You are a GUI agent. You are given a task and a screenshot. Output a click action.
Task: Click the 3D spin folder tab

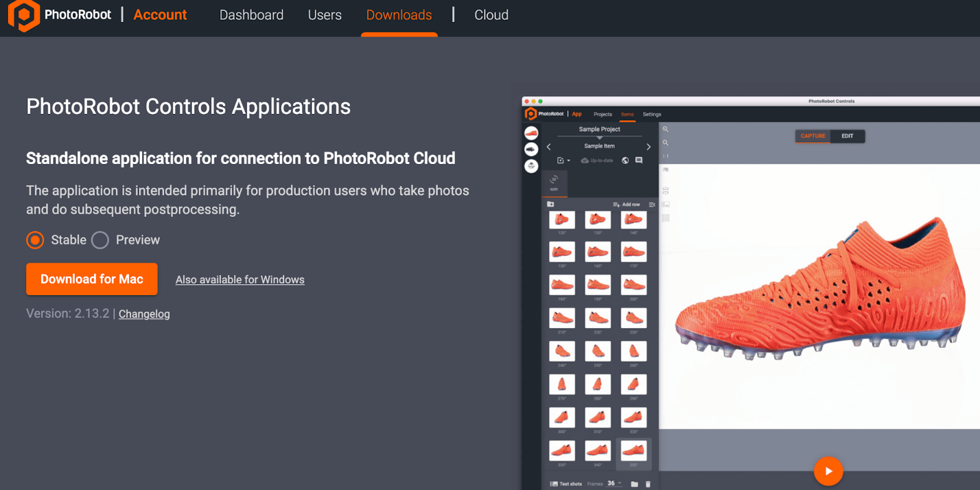tap(554, 183)
